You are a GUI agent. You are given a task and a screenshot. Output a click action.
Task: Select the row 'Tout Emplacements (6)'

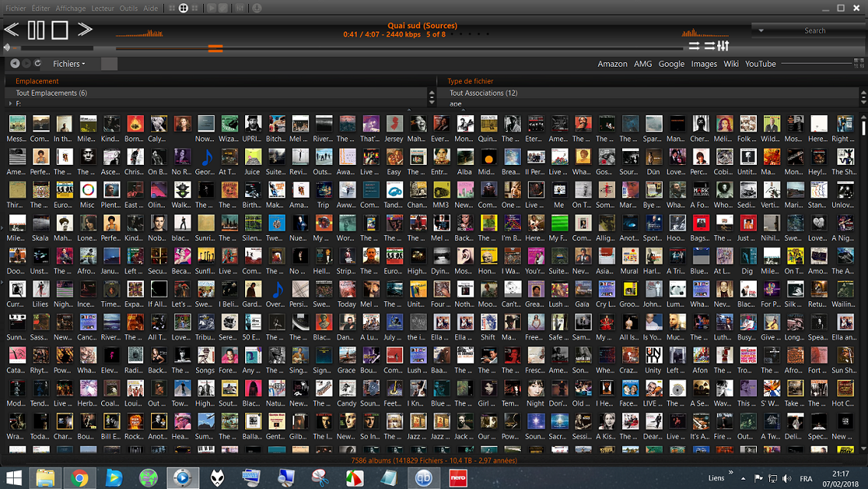[x=216, y=93]
